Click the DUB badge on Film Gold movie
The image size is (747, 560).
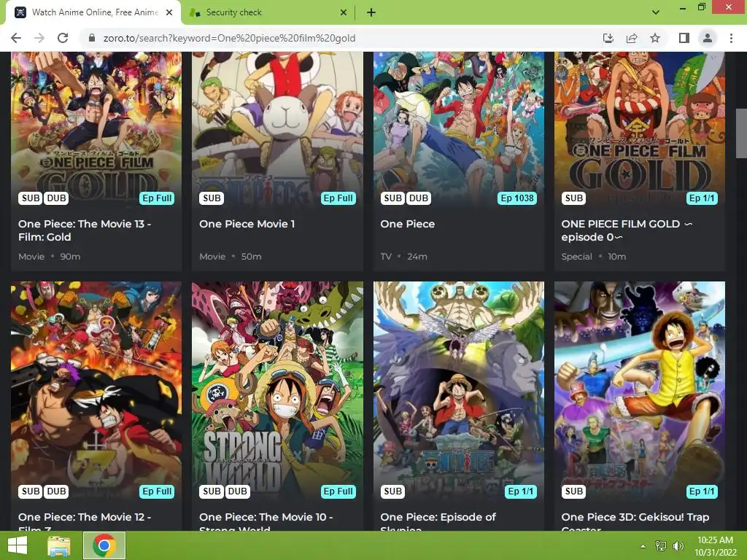(56, 198)
